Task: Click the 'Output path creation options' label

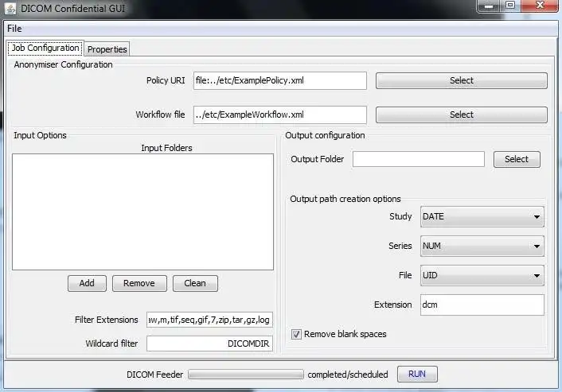Action: [345, 199]
